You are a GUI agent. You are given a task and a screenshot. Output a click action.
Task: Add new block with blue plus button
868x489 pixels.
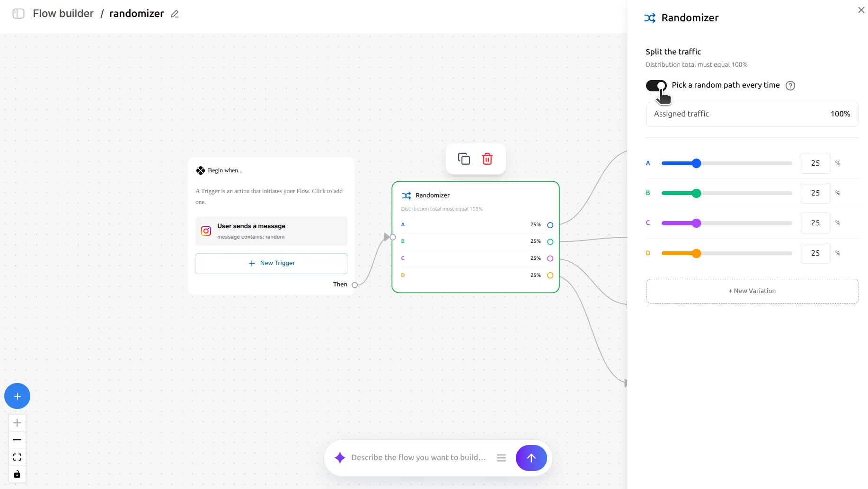pyautogui.click(x=17, y=396)
